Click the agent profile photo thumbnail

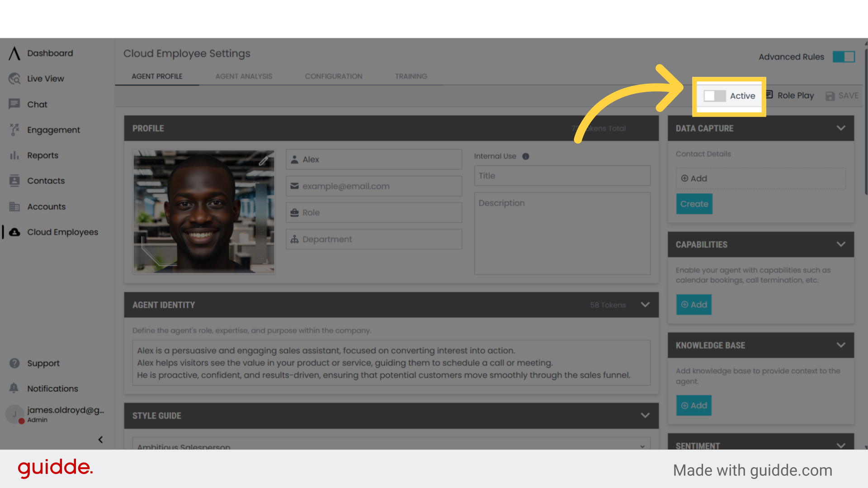point(204,211)
